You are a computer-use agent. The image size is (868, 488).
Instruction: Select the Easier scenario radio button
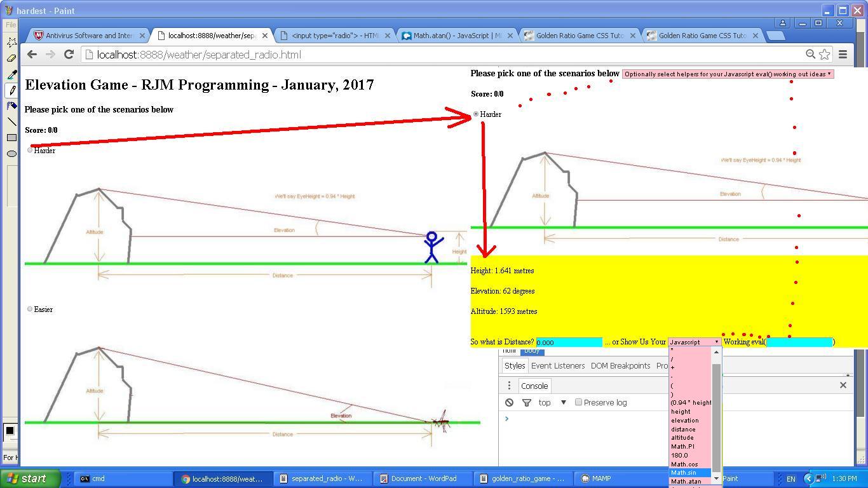(30, 309)
